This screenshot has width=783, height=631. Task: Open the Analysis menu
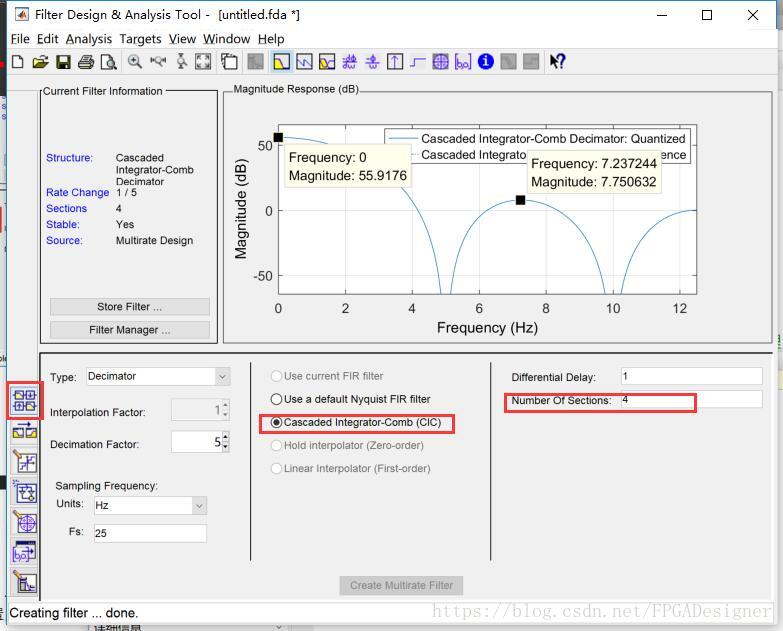pyautogui.click(x=89, y=39)
